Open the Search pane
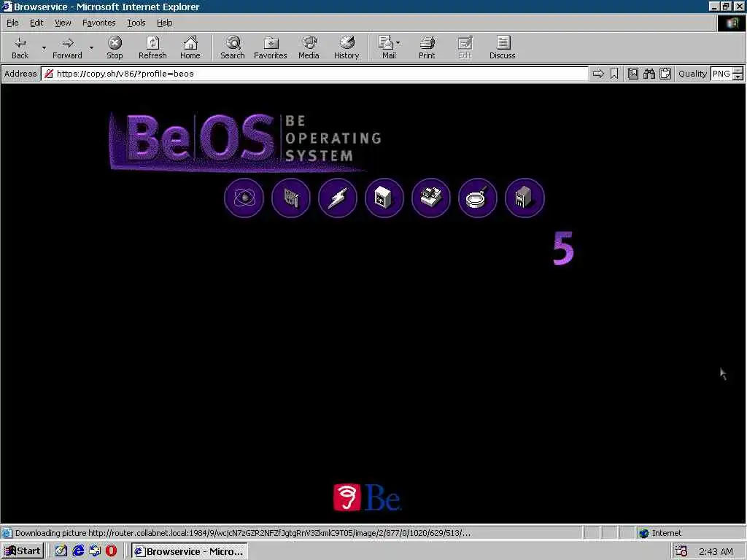 (x=233, y=47)
